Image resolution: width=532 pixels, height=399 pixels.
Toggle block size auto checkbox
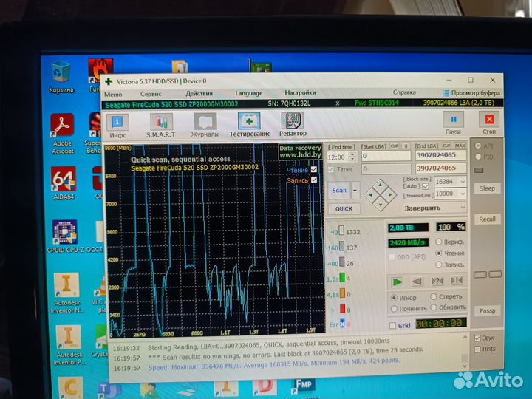(x=426, y=186)
